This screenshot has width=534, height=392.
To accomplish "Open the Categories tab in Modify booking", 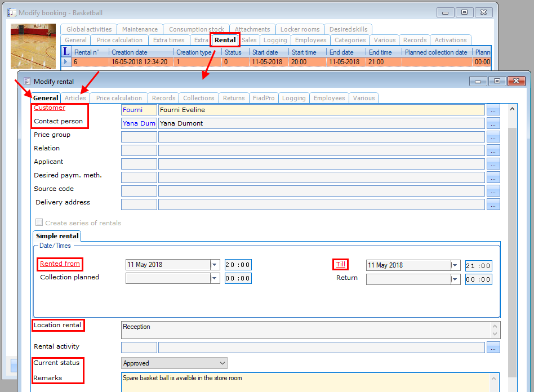I will tap(350, 40).
